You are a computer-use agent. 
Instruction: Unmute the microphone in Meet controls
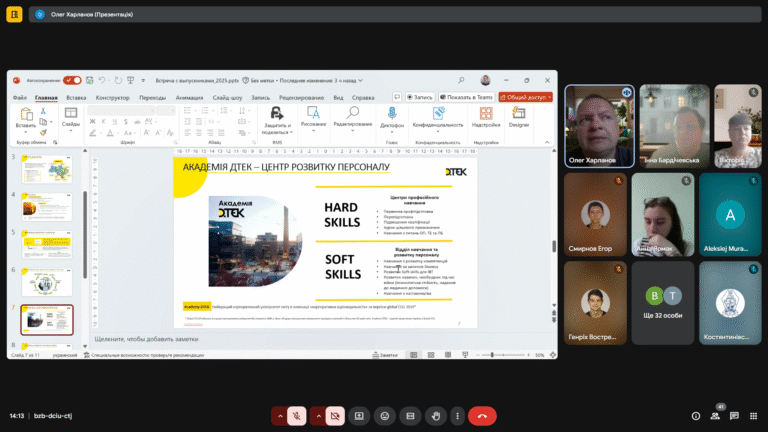(x=296, y=416)
